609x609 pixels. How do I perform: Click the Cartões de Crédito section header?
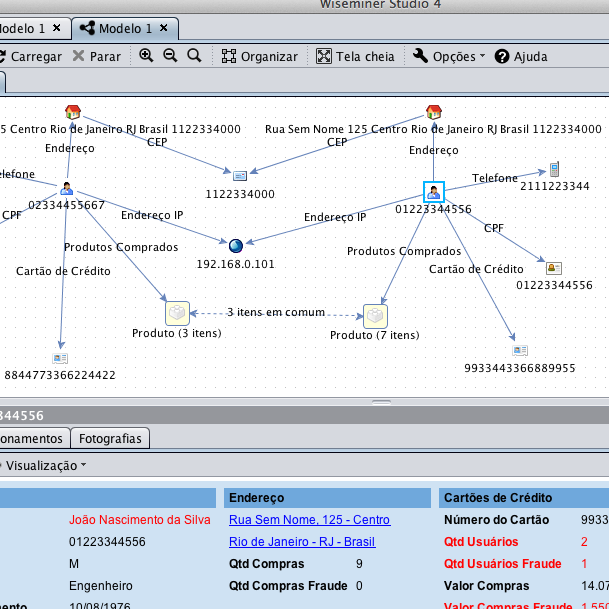(x=524, y=498)
